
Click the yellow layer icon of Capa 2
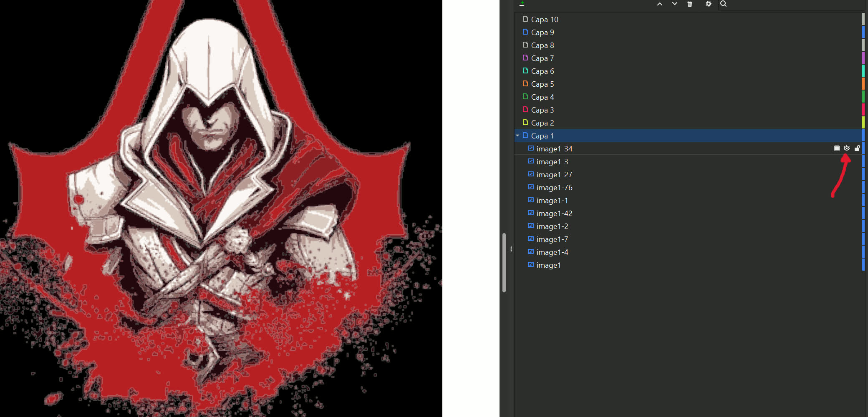coord(525,122)
